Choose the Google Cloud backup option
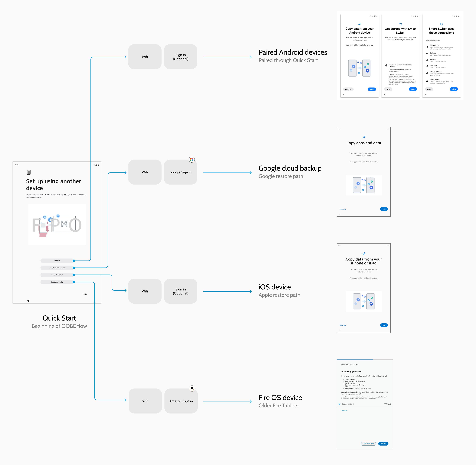The image size is (476, 465). 57,268
